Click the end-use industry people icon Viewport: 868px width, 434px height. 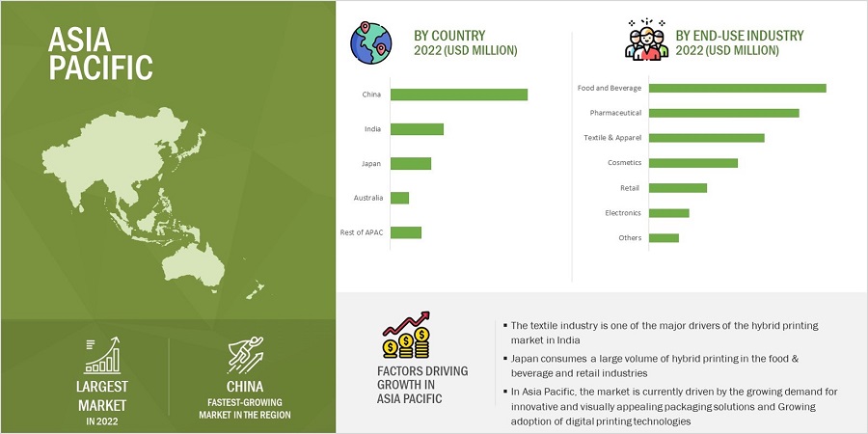coord(642,42)
